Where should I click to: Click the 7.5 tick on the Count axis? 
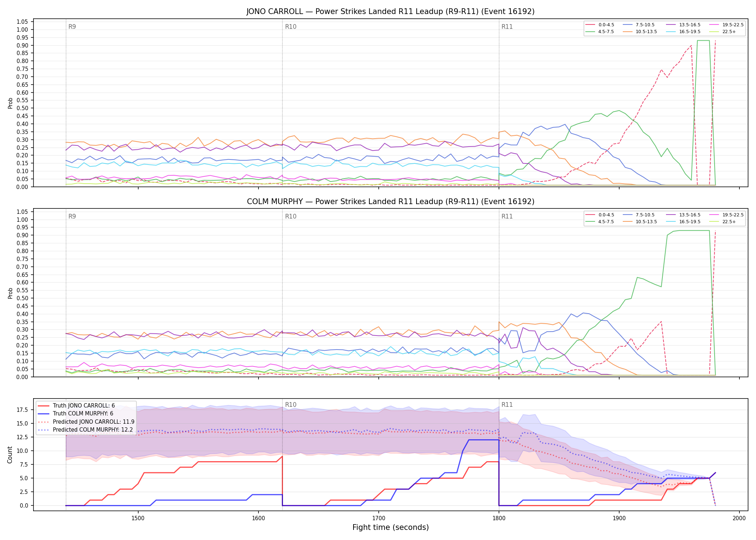click(24, 464)
